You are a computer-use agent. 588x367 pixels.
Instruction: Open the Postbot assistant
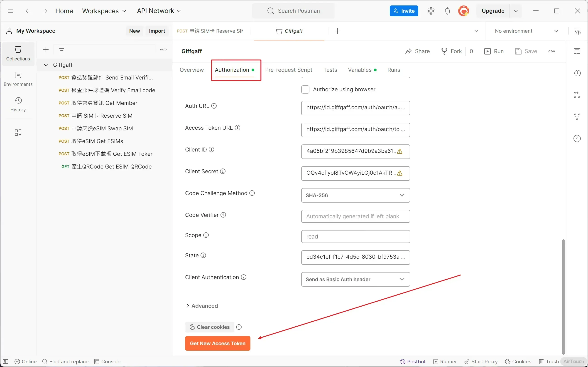[x=412, y=361]
